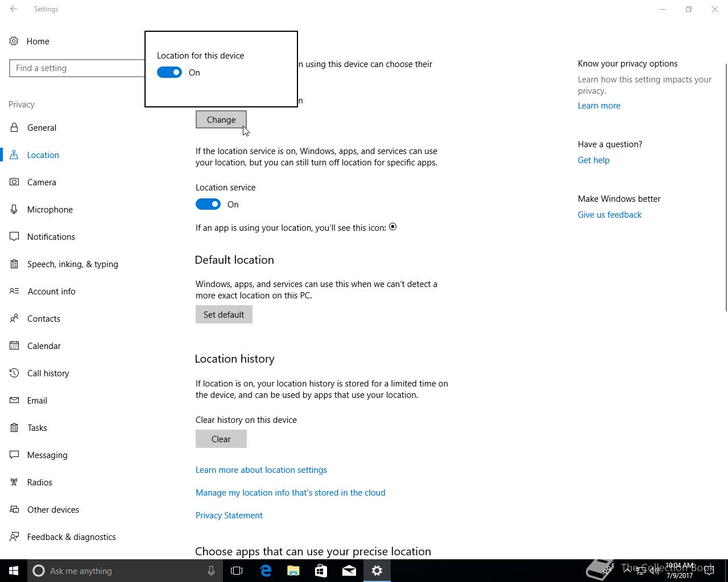
Task: Click the Set default button
Action: [224, 314]
